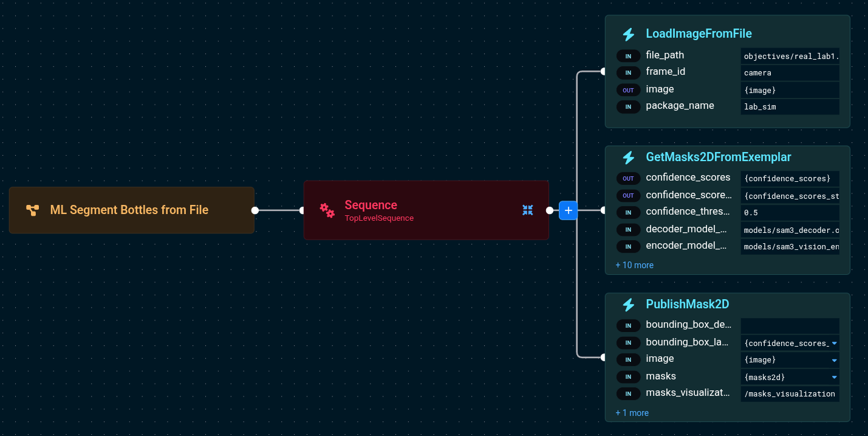Click the OUT badge next to image output
Viewport: 868px width, 436px height.
pos(628,89)
